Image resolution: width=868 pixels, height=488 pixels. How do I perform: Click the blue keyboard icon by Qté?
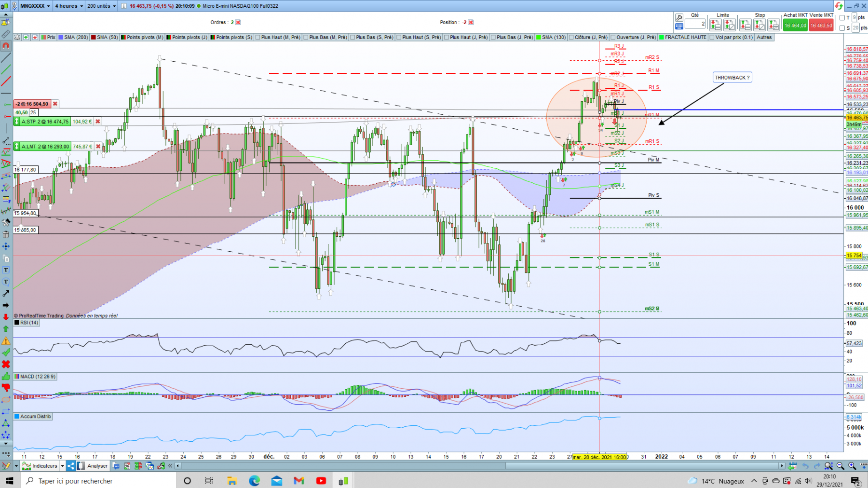pos(679,26)
